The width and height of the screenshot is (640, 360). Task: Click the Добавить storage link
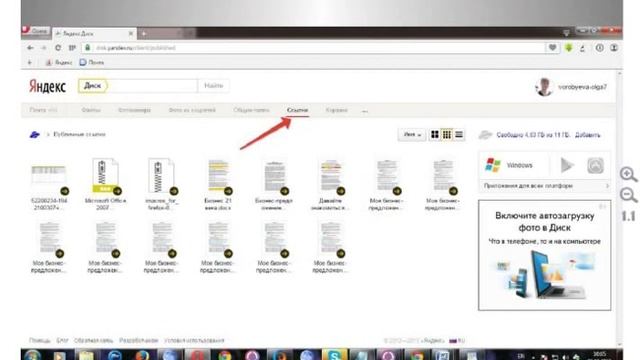tap(587, 135)
